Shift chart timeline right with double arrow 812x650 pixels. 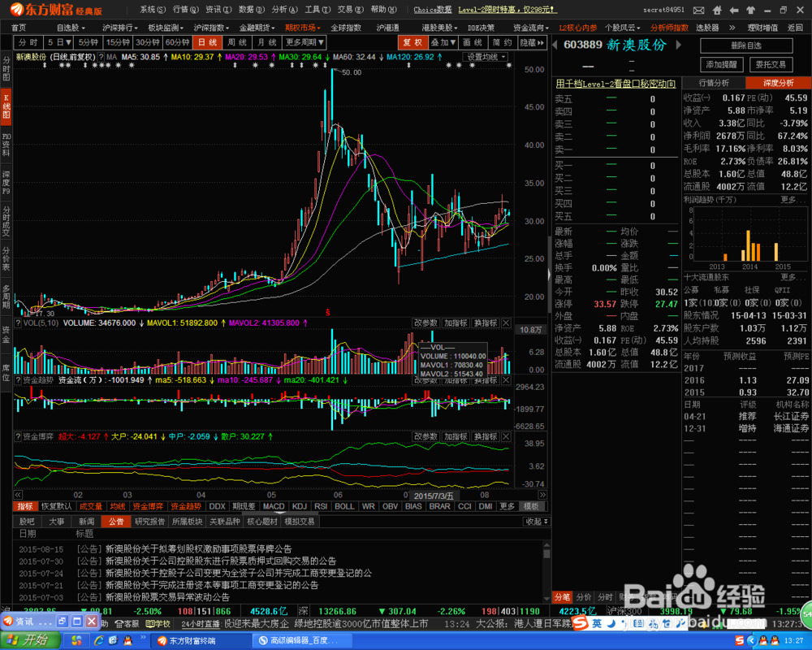tap(542, 495)
